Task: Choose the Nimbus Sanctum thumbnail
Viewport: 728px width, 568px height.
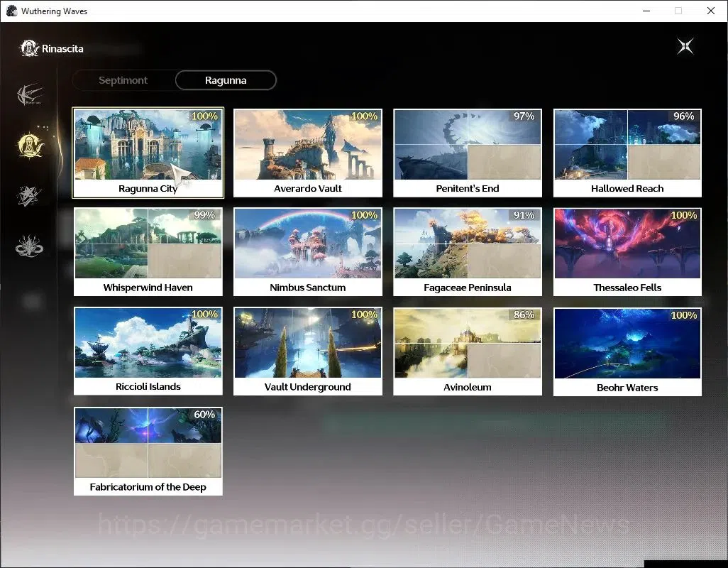Action: click(308, 244)
